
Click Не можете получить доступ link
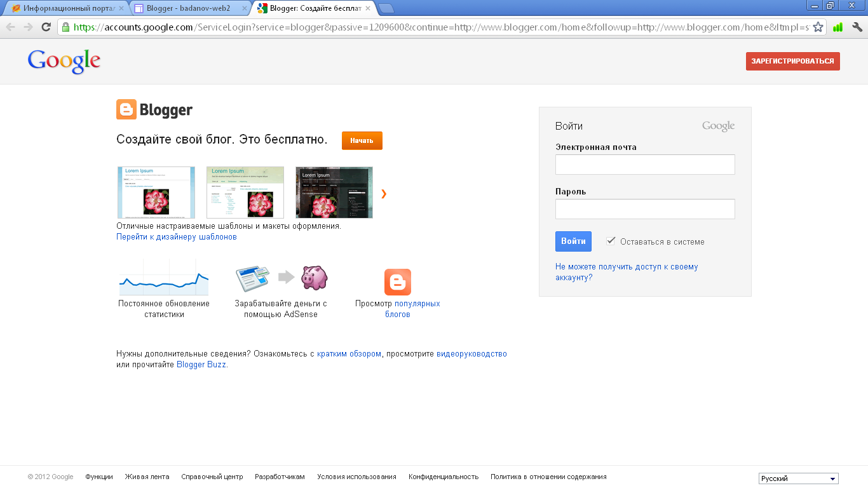627,272
